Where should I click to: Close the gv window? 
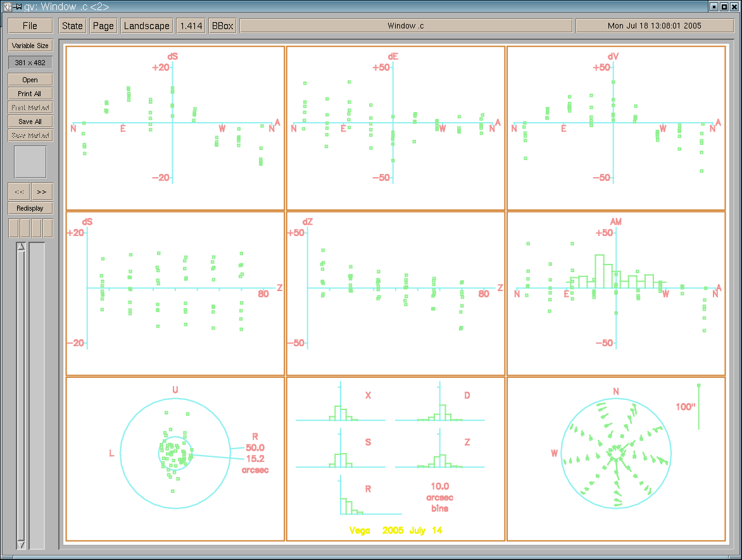(734, 6)
